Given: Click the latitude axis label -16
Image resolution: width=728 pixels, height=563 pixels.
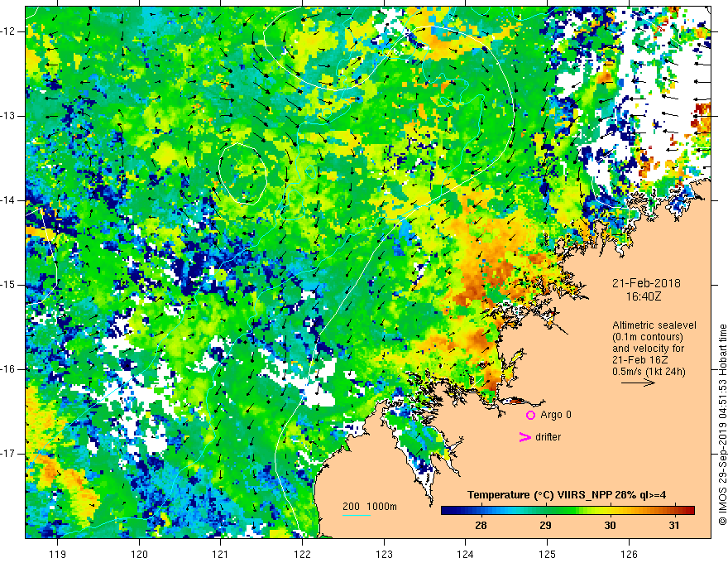Looking at the screenshot, I should coord(8,369).
